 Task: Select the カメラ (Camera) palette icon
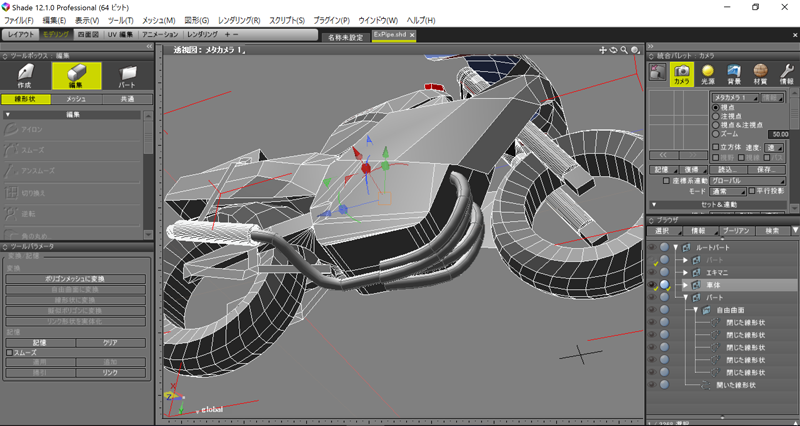click(x=682, y=73)
